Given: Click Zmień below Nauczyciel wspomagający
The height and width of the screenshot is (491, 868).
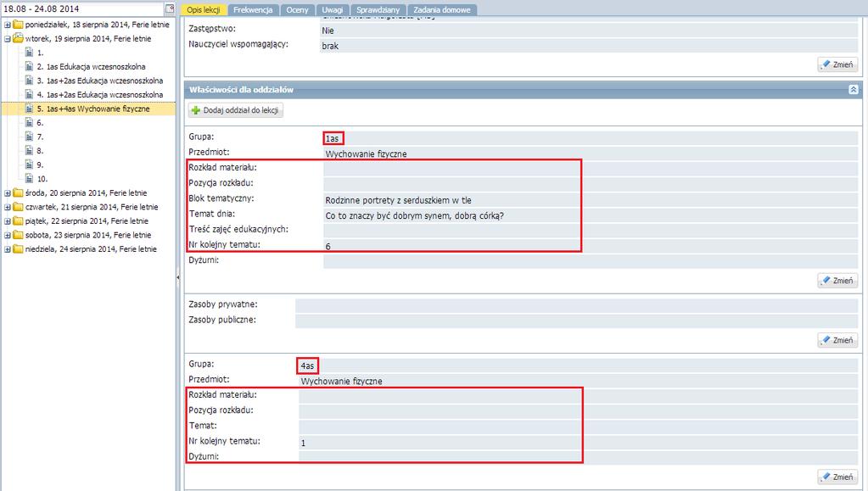Looking at the screenshot, I should (x=837, y=64).
